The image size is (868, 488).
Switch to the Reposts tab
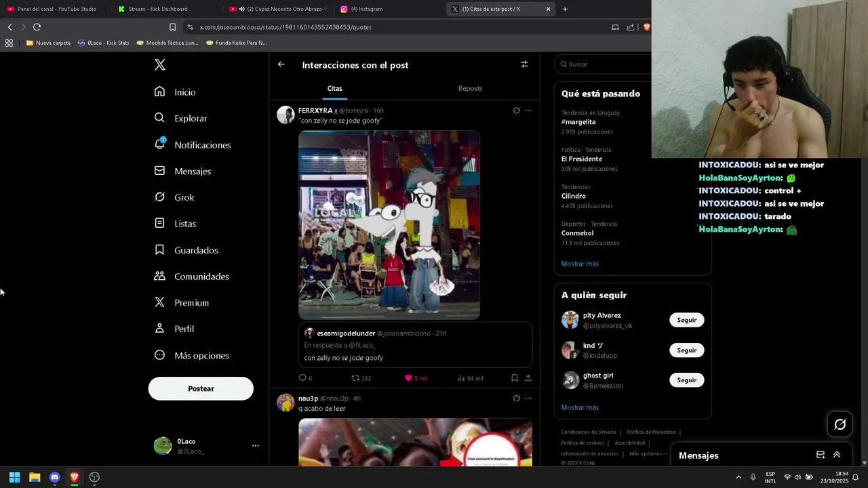tap(470, 89)
